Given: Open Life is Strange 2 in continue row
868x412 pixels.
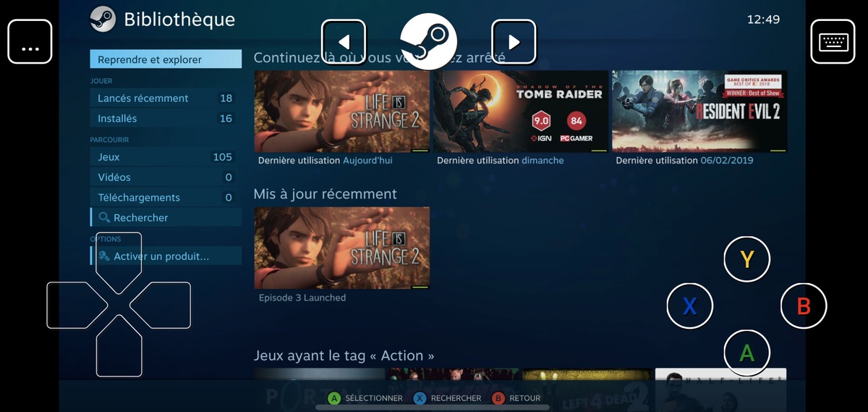Looking at the screenshot, I should 342,111.
